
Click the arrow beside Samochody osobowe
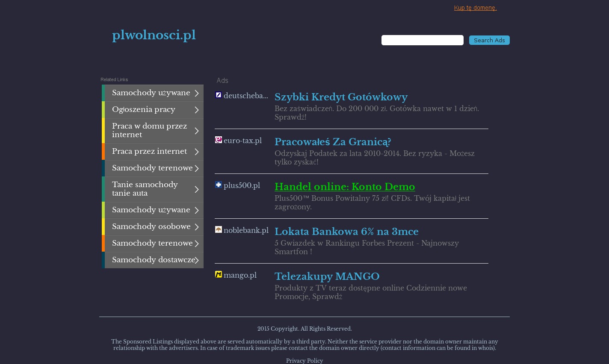tap(197, 227)
